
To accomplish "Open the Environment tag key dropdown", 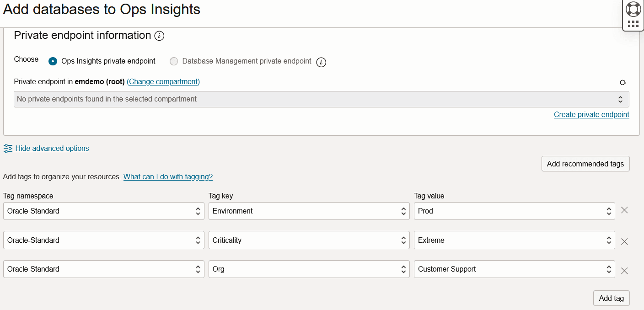I will [309, 211].
